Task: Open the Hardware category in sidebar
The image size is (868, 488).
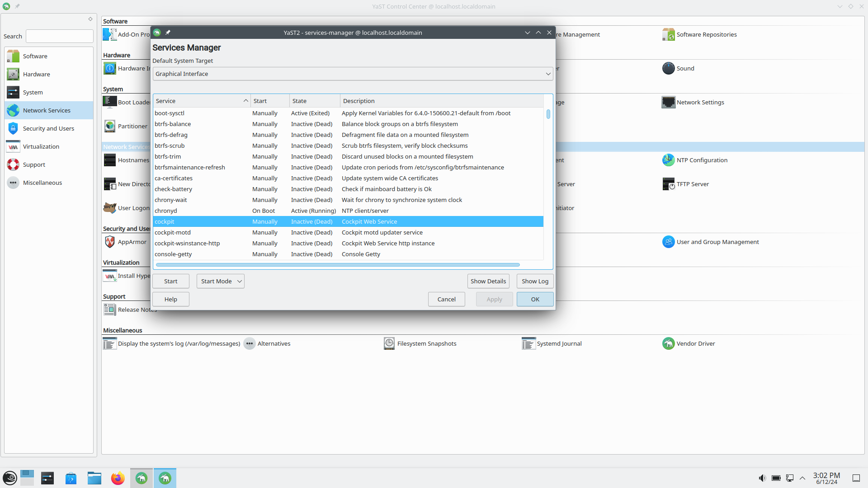Action: tap(49, 74)
